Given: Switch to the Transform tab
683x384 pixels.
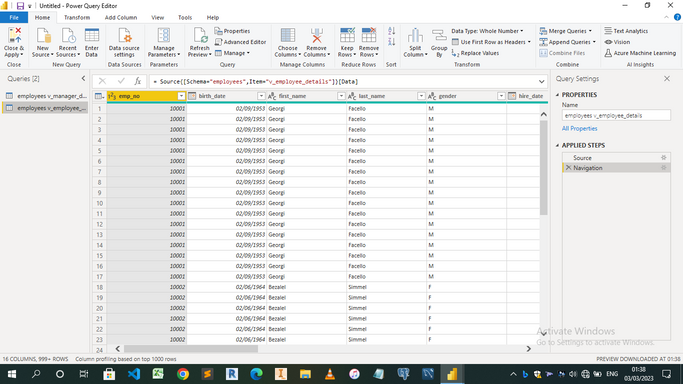Looking at the screenshot, I should coord(77,17).
